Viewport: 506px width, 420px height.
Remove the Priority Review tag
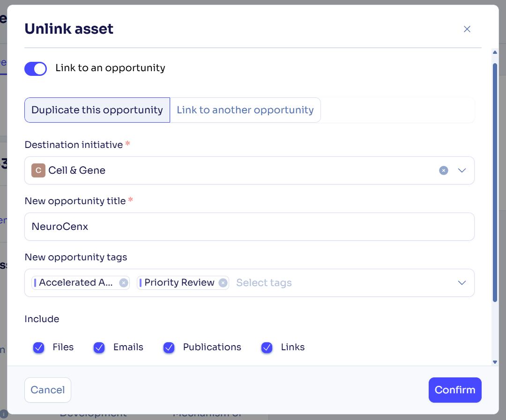tap(223, 283)
